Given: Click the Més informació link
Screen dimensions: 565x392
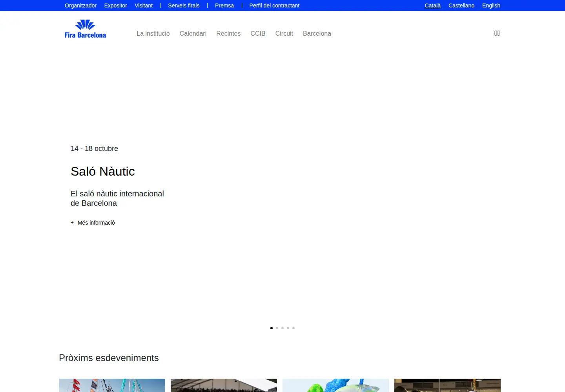Looking at the screenshot, I should pos(96,223).
